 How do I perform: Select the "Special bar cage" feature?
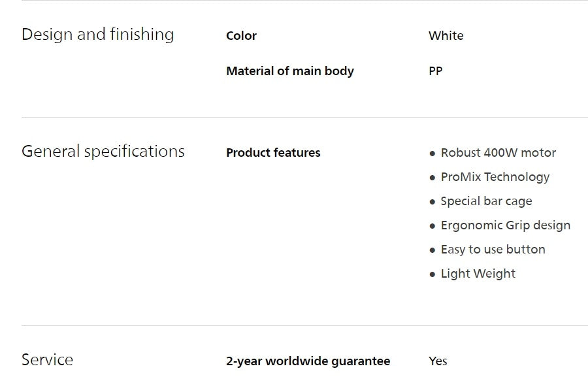click(486, 201)
